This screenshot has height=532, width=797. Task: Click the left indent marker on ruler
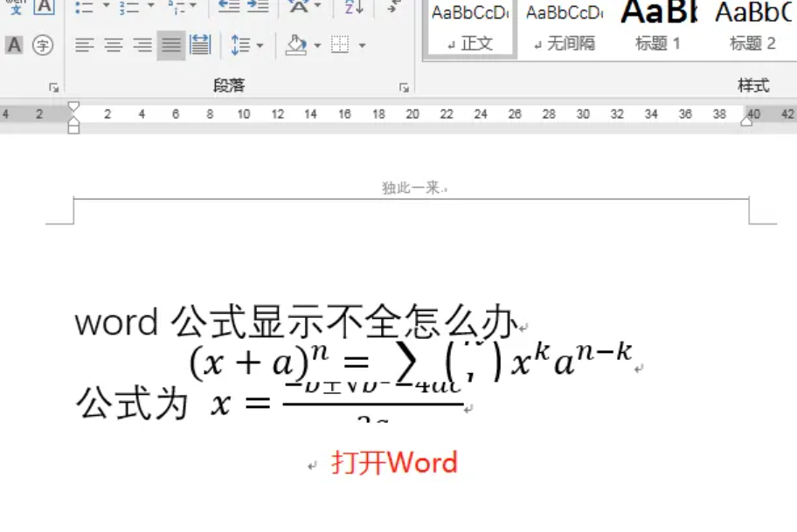(73, 128)
